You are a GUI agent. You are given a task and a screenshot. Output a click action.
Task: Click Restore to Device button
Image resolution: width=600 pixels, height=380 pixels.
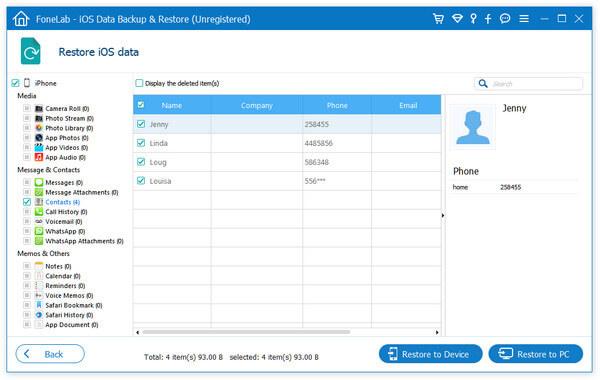430,354
